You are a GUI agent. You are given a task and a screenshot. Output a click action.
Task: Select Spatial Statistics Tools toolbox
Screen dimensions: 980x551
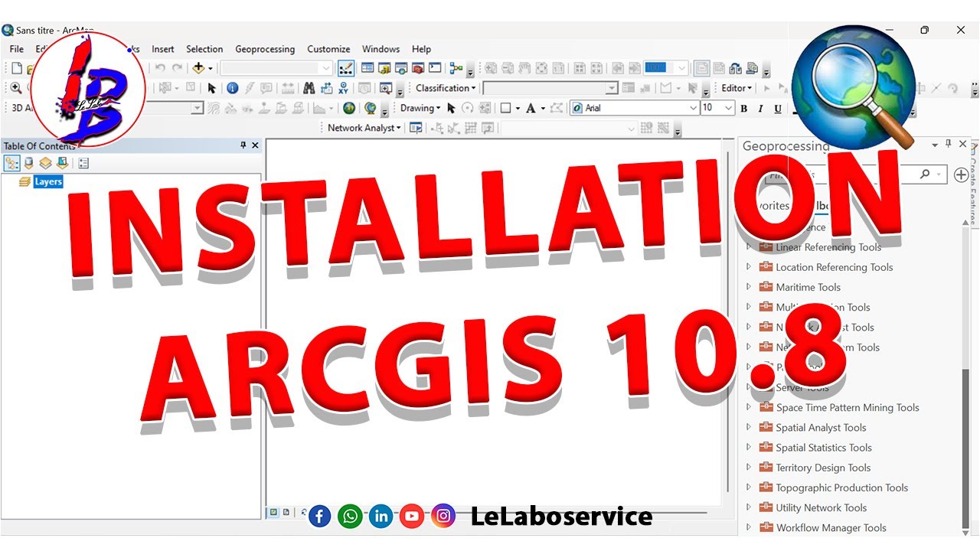[824, 448]
